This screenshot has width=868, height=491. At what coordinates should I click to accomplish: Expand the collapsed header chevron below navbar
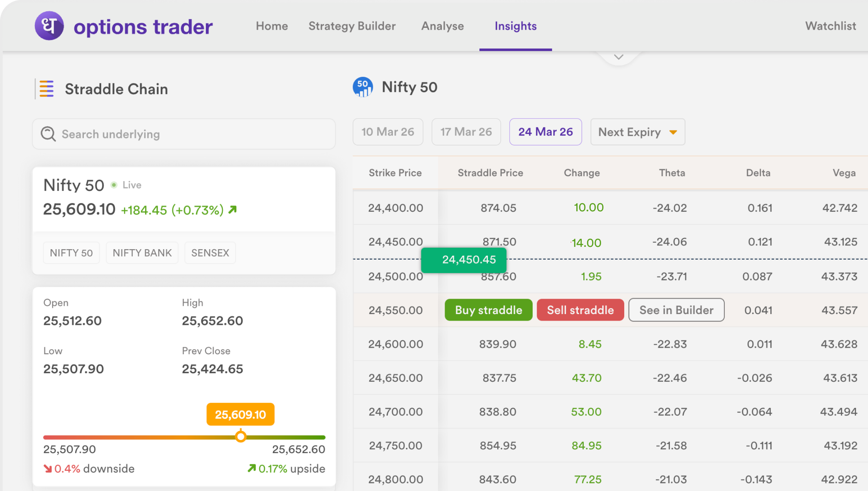pos(619,57)
